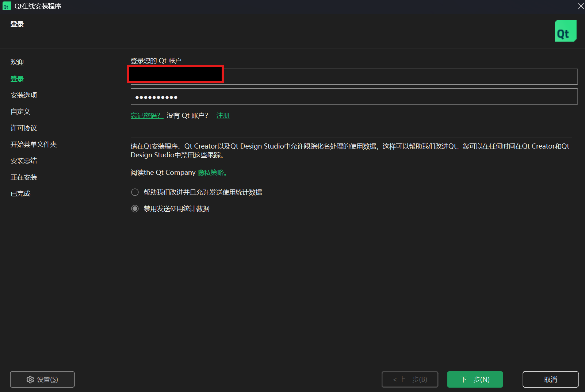Click the 登录您的 Qt 帐户 label

156,61
